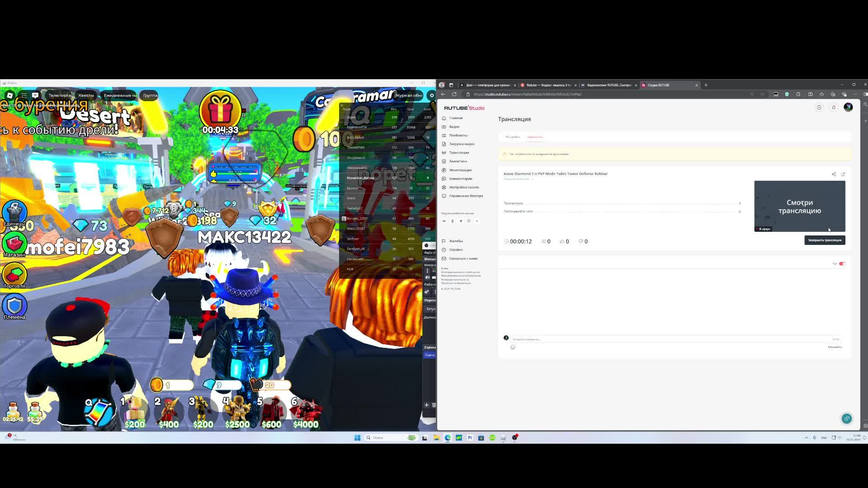The height and width of the screenshot is (488, 868).
Task: Open Microsoft Edge from the taskbar
Action: point(448,437)
